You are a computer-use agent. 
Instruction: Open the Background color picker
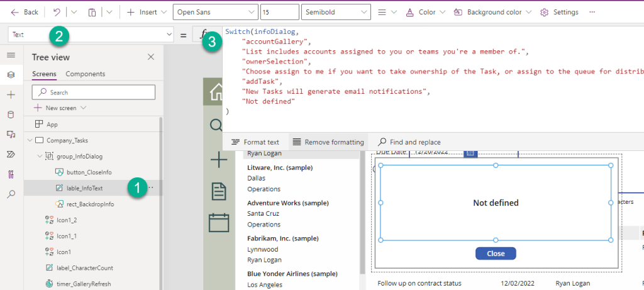coord(492,13)
